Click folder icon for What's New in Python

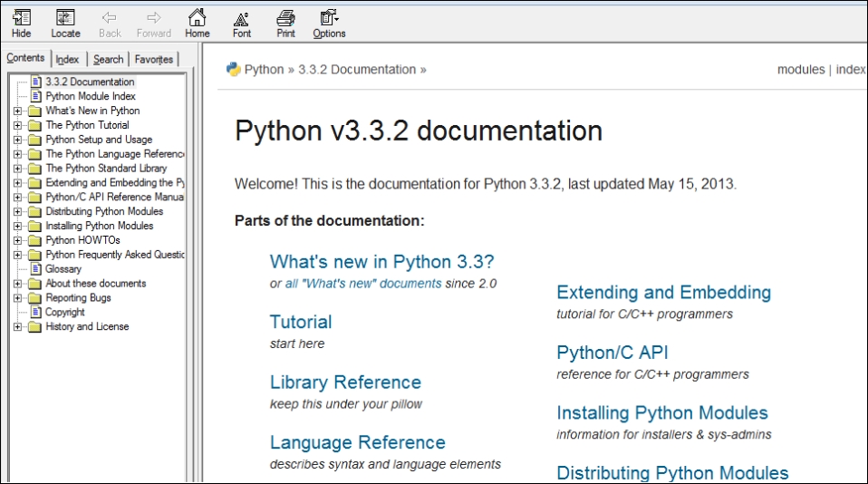point(34,111)
